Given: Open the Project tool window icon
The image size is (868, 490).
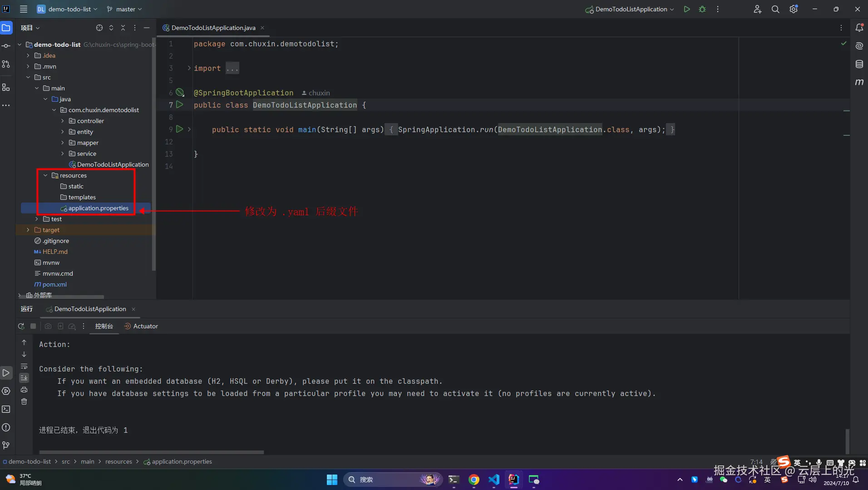Looking at the screenshot, I should 6,28.
